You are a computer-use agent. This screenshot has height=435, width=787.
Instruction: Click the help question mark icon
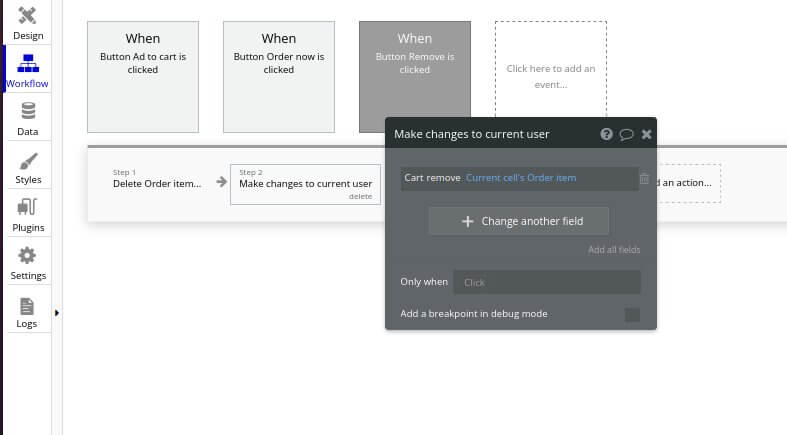(607, 134)
